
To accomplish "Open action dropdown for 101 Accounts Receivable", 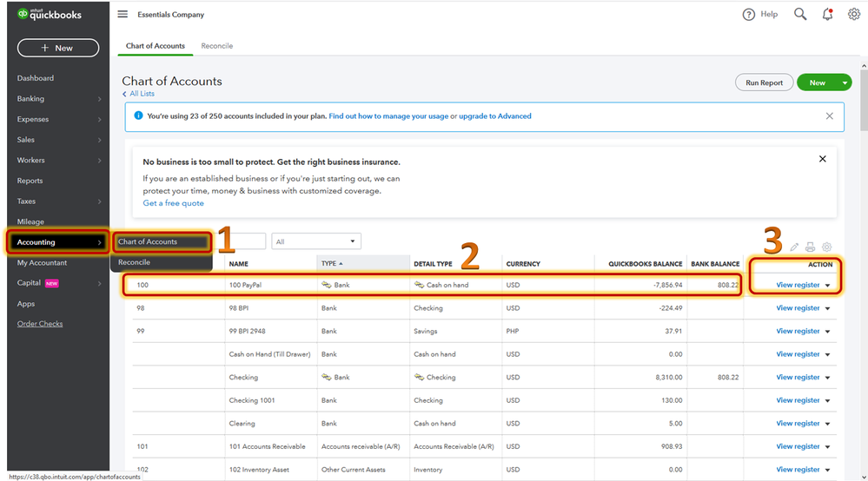I will click(827, 447).
